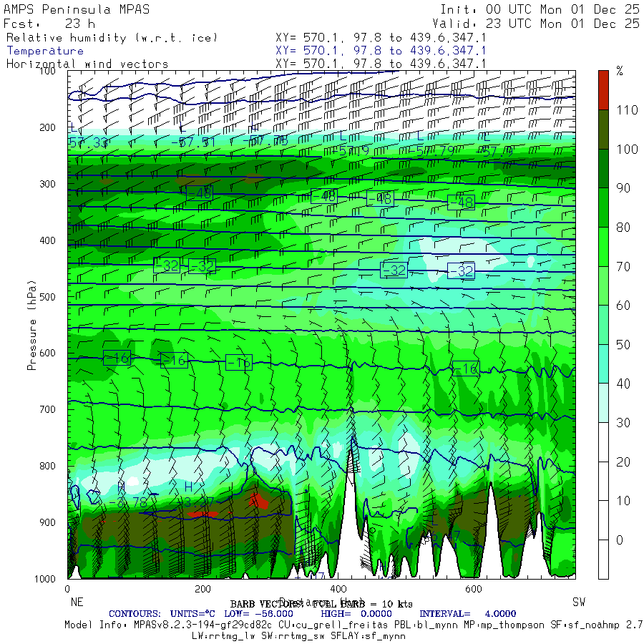Screen dimensions: 644x644
Task: Click the pale cyan swatch between 30 and 40
Action: coord(603,402)
